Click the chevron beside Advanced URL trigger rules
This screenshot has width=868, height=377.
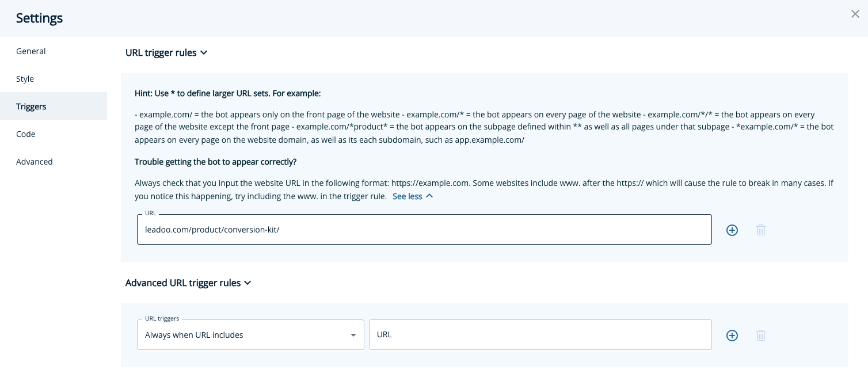(x=248, y=283)
